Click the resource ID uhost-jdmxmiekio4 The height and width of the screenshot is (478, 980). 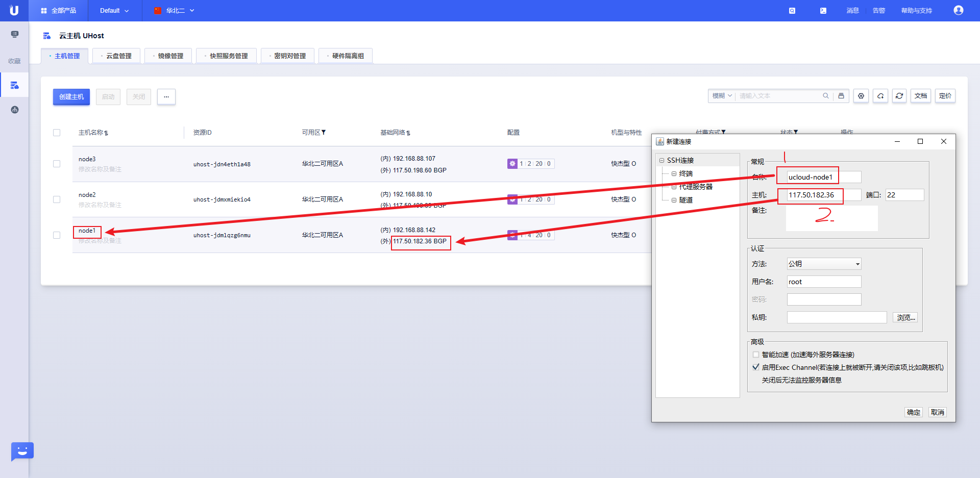click(222, 199)
